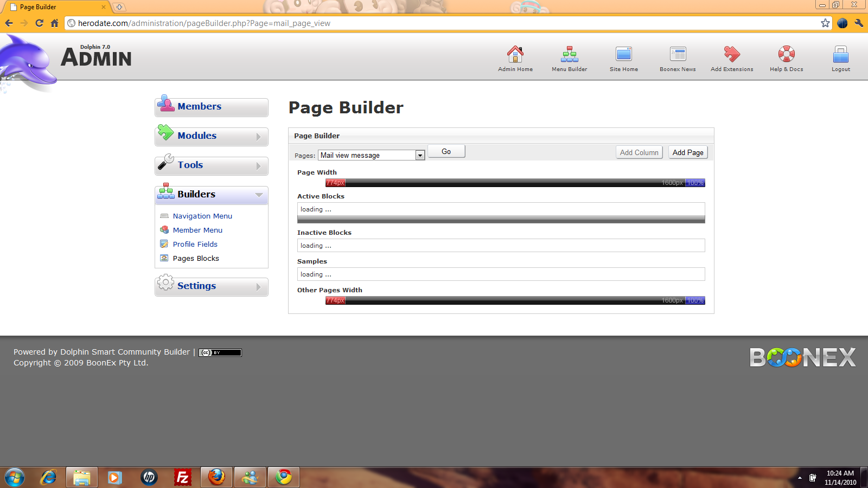Click the globe extension icon
Screen dimensions: 868x488
tap(843, 23)
